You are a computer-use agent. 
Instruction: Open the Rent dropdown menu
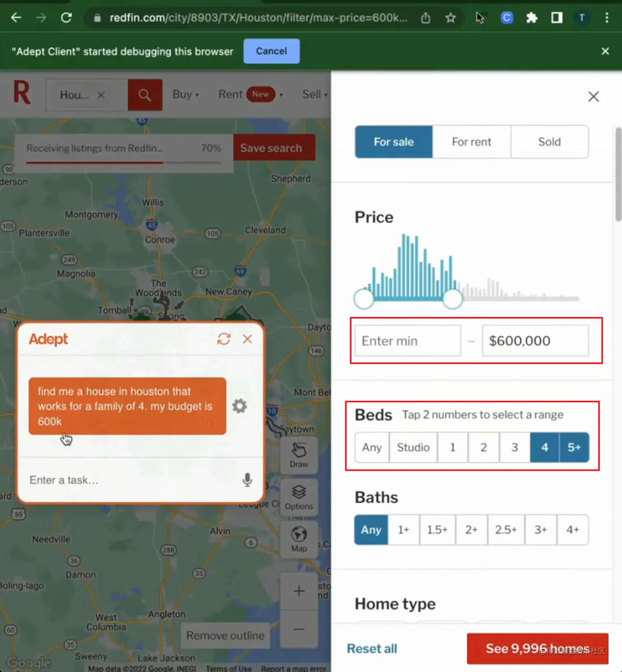coord(250,94)
